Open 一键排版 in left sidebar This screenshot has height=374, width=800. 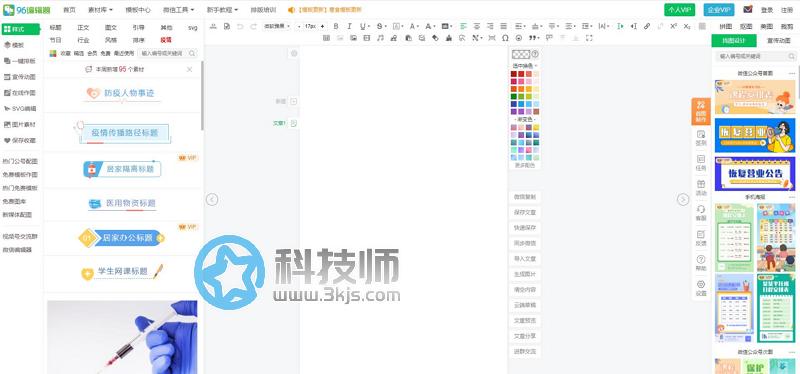tap(19, 61)
